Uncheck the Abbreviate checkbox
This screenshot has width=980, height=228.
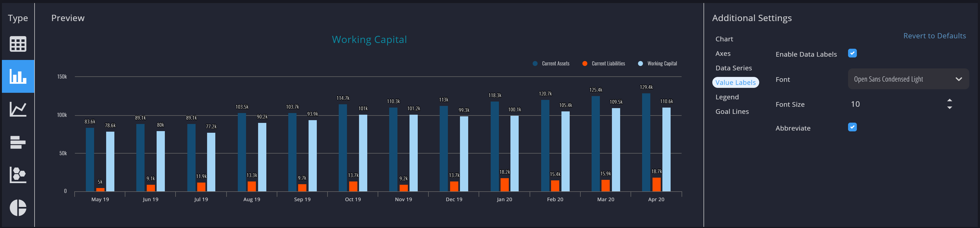(852, 127)
